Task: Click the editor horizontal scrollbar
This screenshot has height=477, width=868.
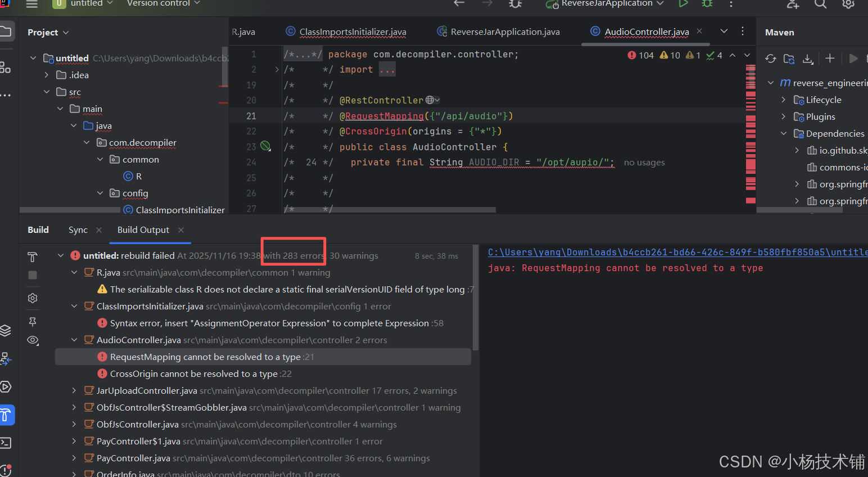Action: click(x=389, y=210)
